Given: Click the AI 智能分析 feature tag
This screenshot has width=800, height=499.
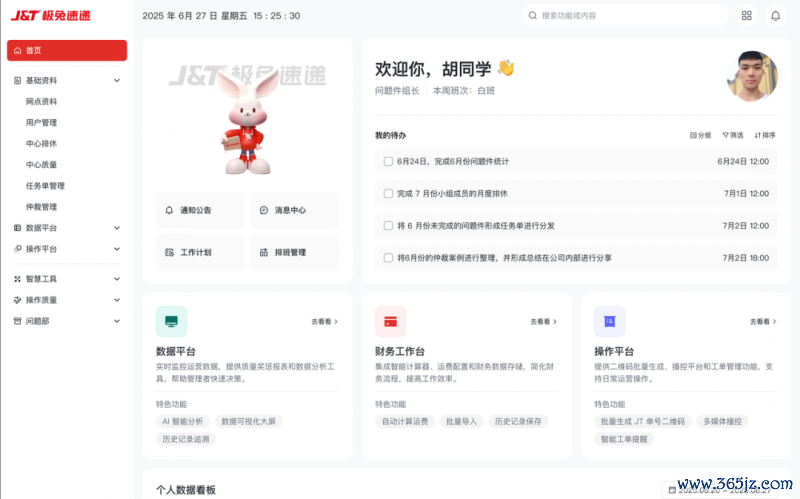Looking at the screenshot, I should pyautogui.click(x=183, y=421).
